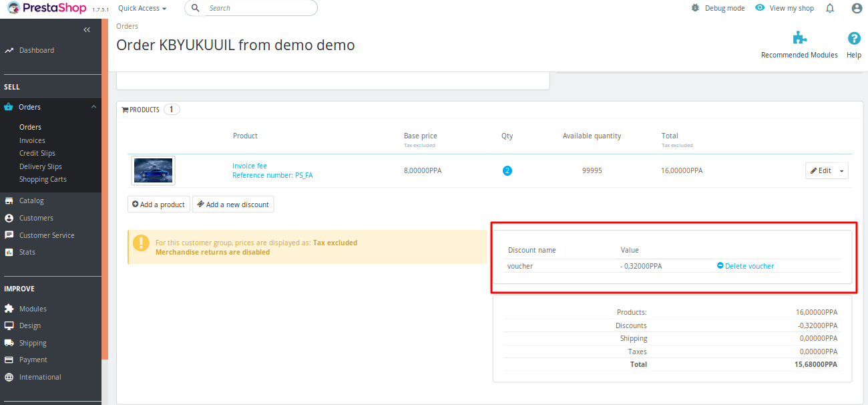Click the Debug mode bug icon
This screenshot has width=868, height=405.
pos(695,8)
